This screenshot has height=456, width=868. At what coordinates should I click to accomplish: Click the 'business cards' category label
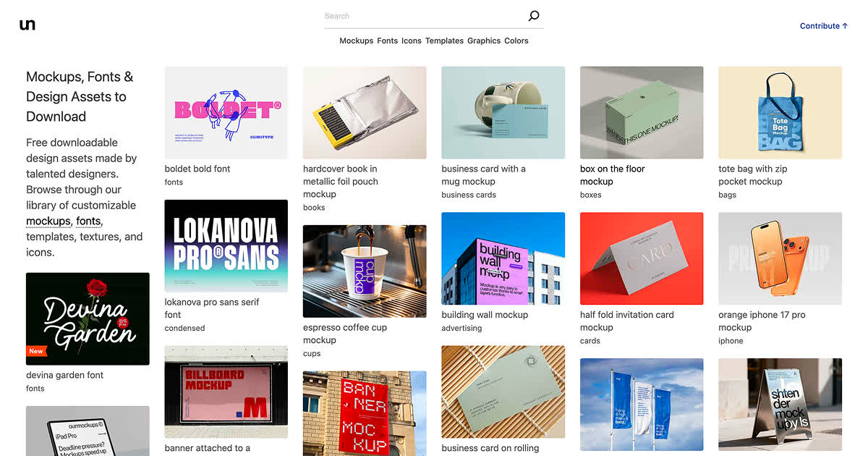[x=469, y=195]
